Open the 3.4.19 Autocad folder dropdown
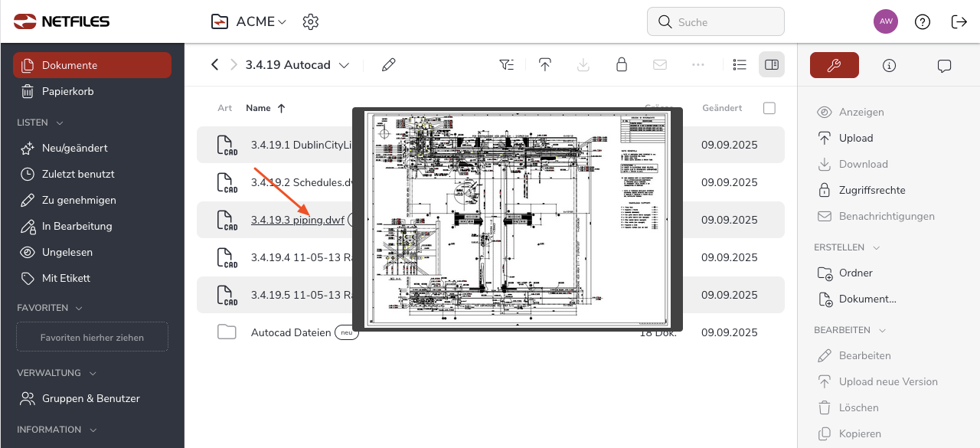 tap(344, 65)
